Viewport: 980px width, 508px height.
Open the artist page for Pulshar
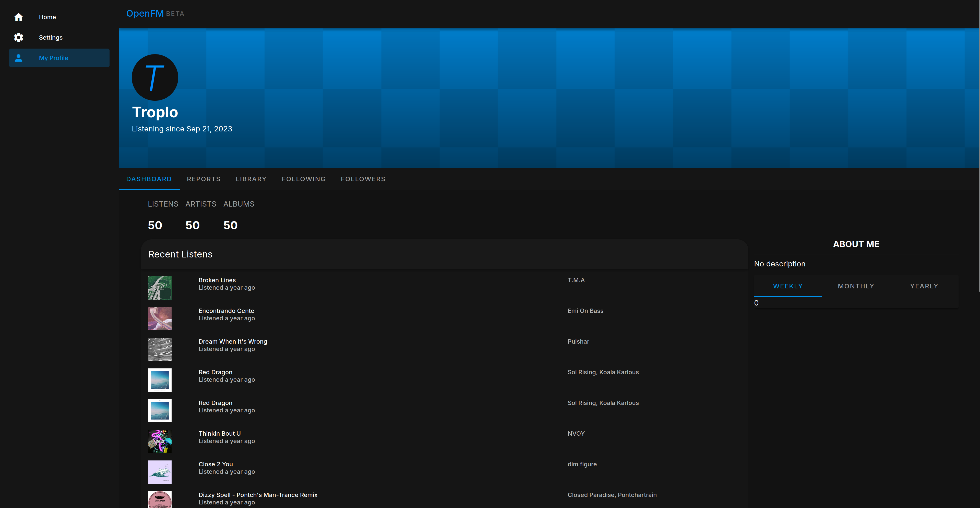(578, 341)
